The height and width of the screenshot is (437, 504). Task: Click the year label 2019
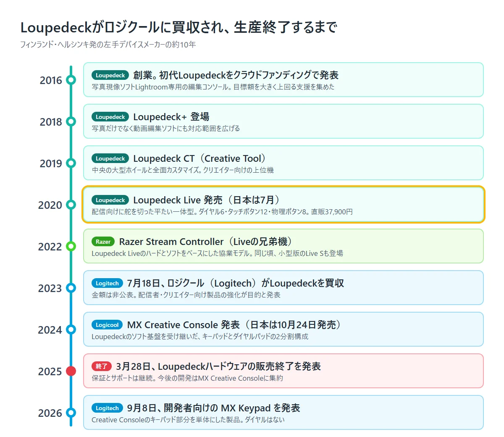[51, 163]
